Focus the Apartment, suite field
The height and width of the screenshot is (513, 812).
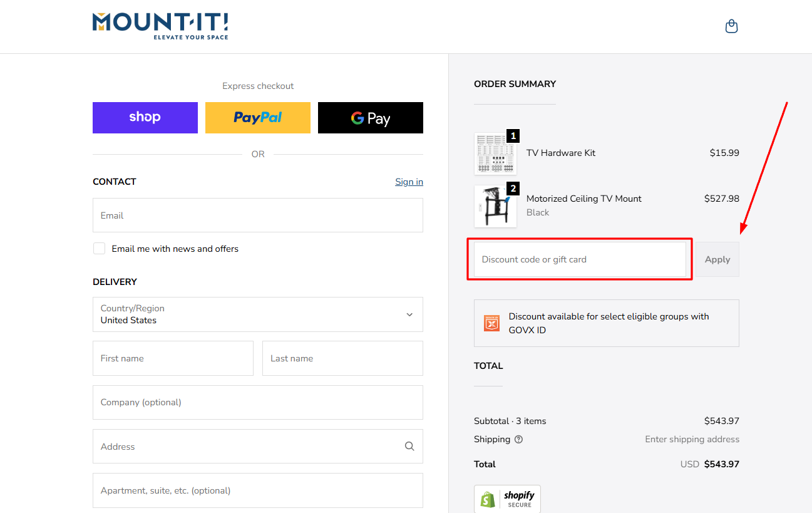tap(258, 490)
